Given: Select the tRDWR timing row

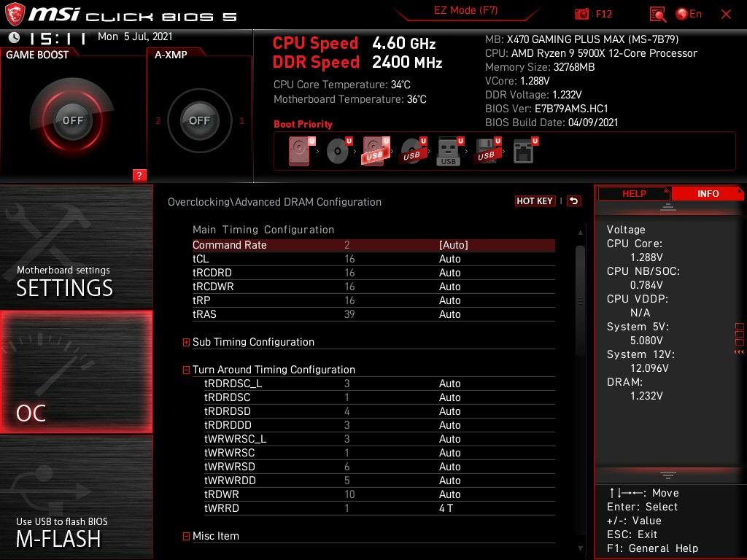Looking at the screenshot, I should [379, 494].
